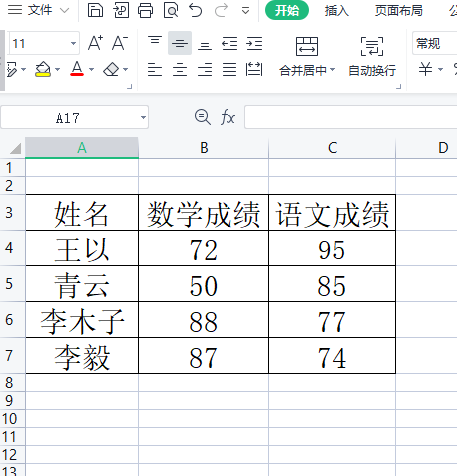Expand fill color dropdown arrow

pos(57,69)
